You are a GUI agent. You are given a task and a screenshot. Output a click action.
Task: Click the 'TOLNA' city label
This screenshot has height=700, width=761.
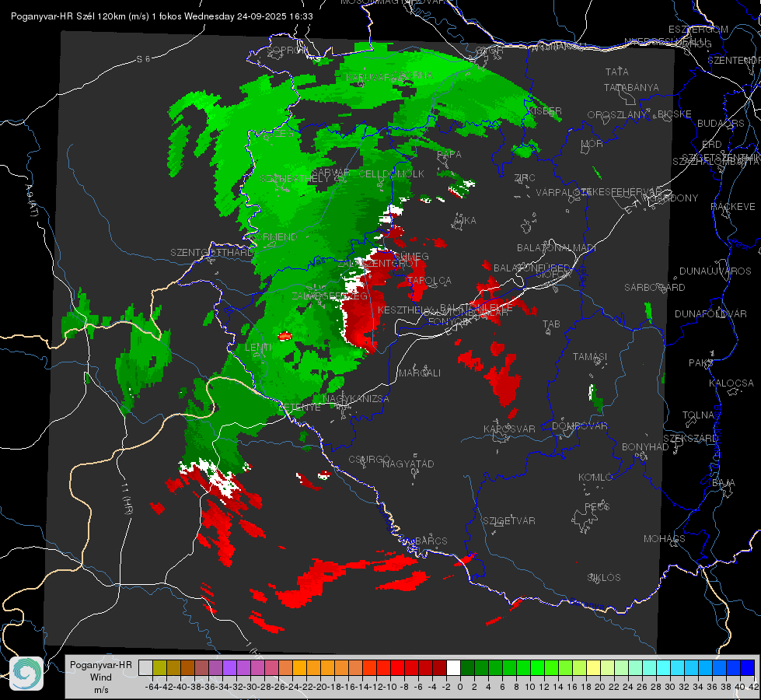click(698, 415)
